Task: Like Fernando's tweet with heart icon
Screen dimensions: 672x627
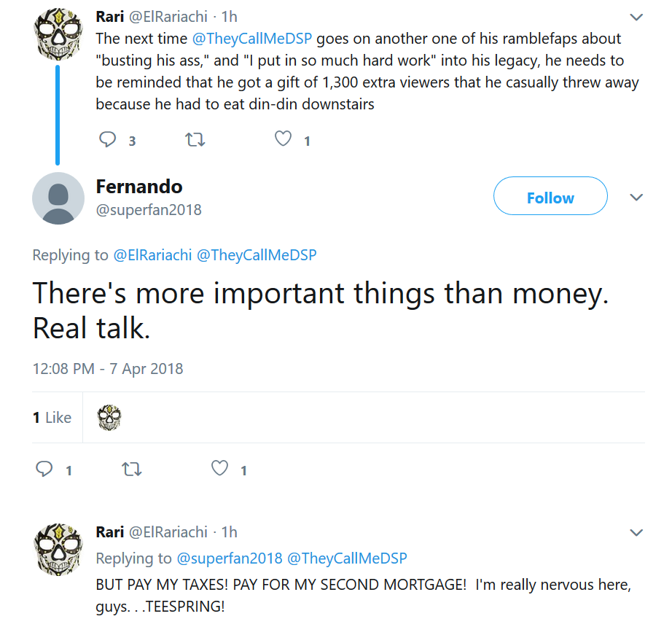Action: 219,468
